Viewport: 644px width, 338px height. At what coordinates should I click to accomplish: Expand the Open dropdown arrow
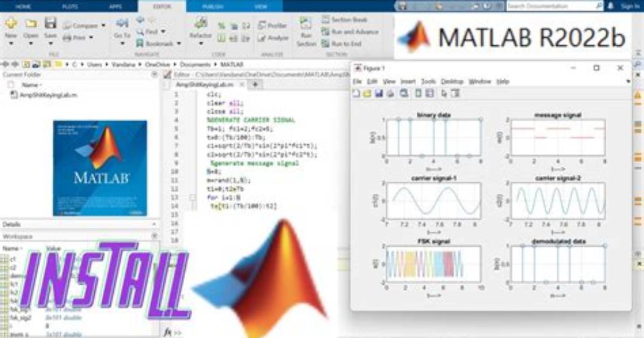[31, 44]
